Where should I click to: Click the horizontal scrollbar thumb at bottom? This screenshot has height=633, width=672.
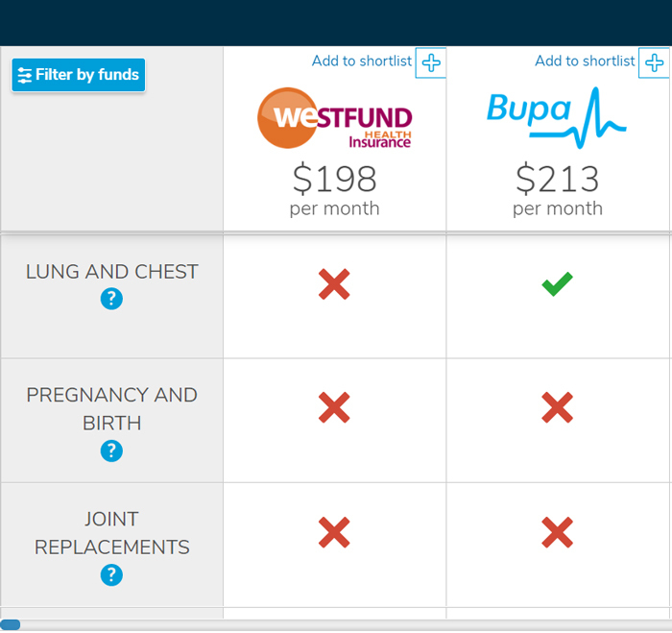tap(11, 624)
